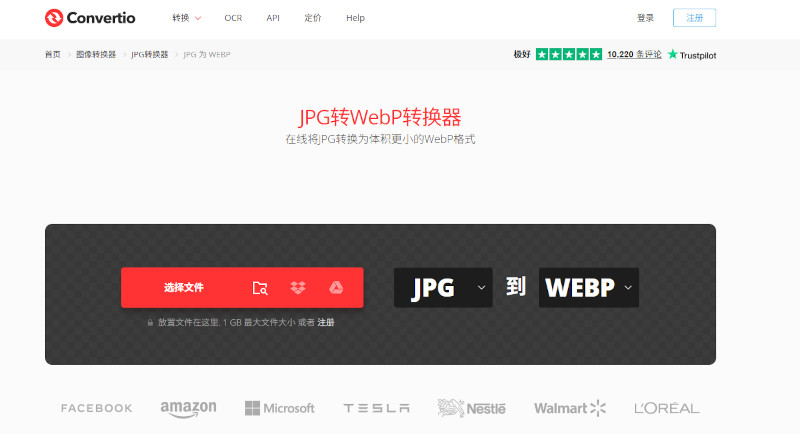Choose a file from Dropbox

tap(298, 288)
